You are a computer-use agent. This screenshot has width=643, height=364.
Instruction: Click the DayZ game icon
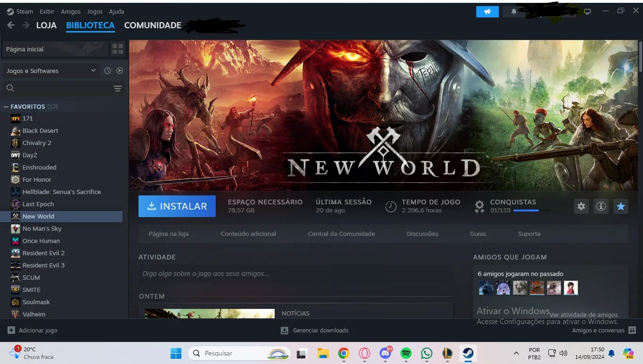pyautogui.click(x=16, y=155)
